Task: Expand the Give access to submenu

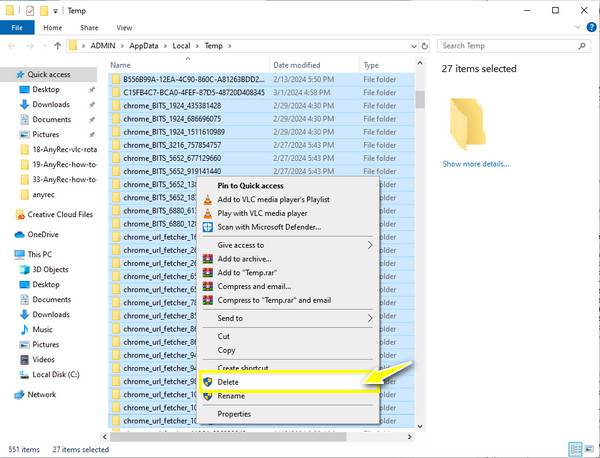Action: pos(370,245)
